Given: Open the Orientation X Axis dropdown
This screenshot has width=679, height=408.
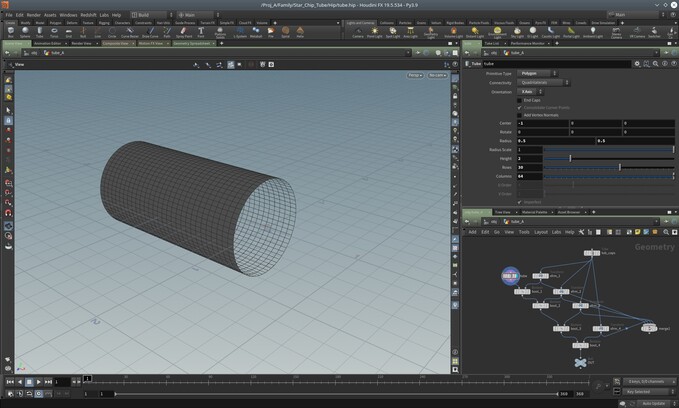Looking at the screenshot, I should pyautogui.click(x=530, y=92).
